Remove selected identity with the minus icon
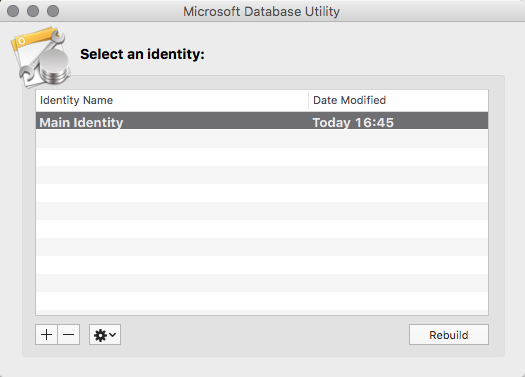The height and width of the screenshot is (377, 525). click(x=69, y=334)
